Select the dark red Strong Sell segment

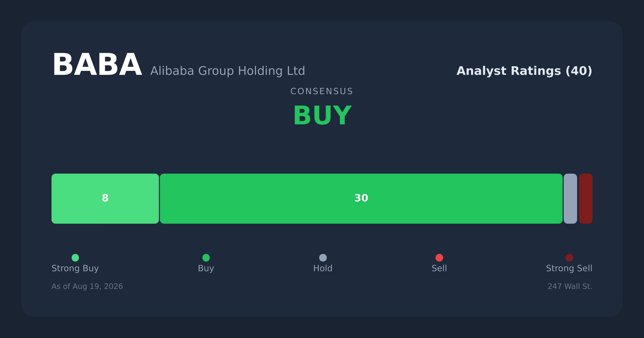(586, 199)
